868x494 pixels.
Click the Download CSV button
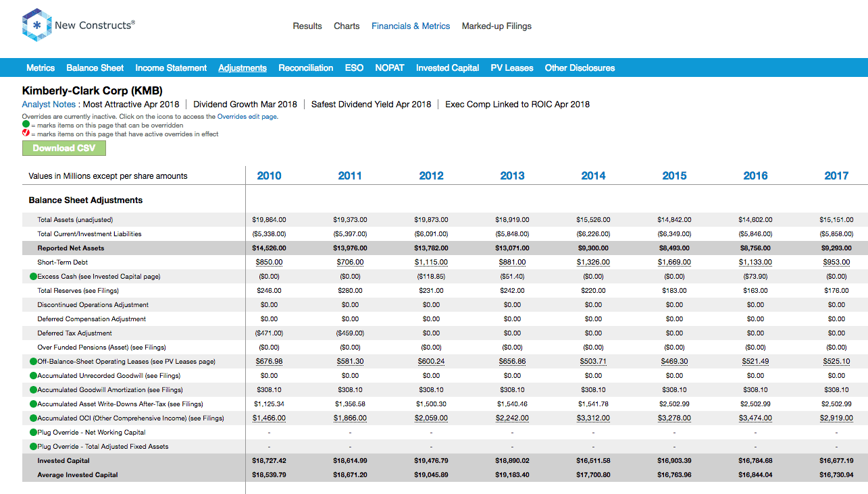click(64, 148)
